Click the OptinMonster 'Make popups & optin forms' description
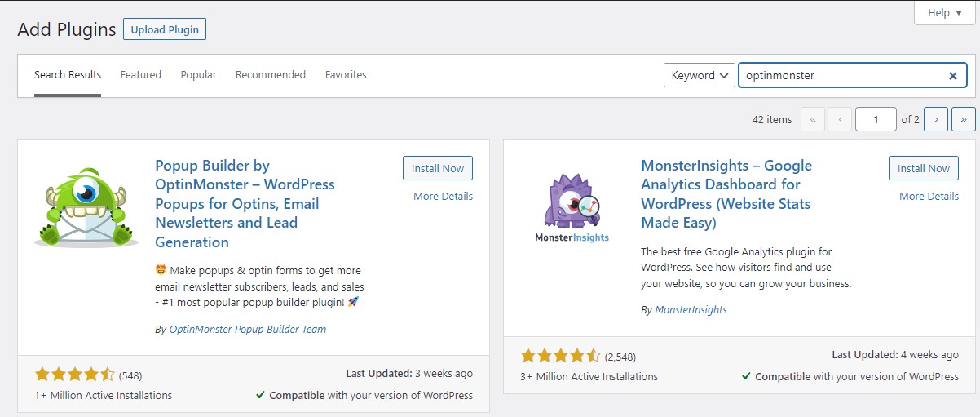The width and height of the screenshot is (980, 417). (259, 286)
